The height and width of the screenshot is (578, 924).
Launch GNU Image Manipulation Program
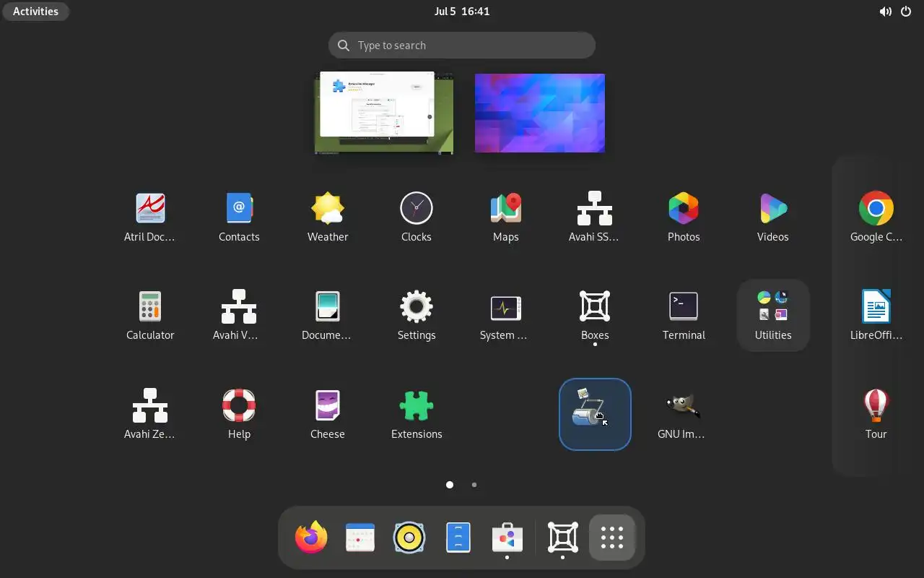pyautogui.click(x=684, y=414)
